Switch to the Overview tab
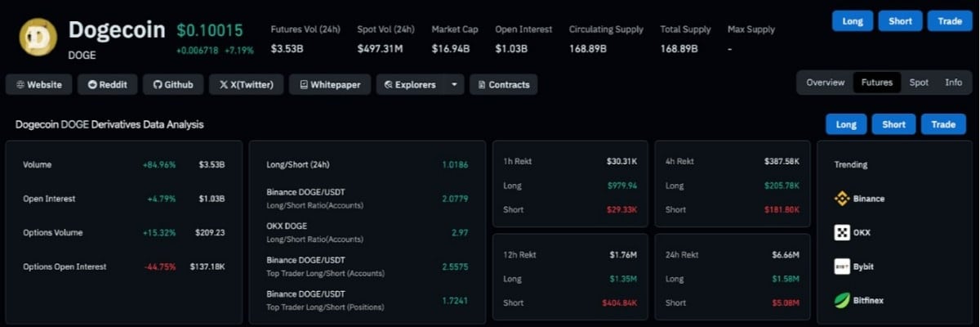Viewport: 980px width, 327px height. [826, 83]
